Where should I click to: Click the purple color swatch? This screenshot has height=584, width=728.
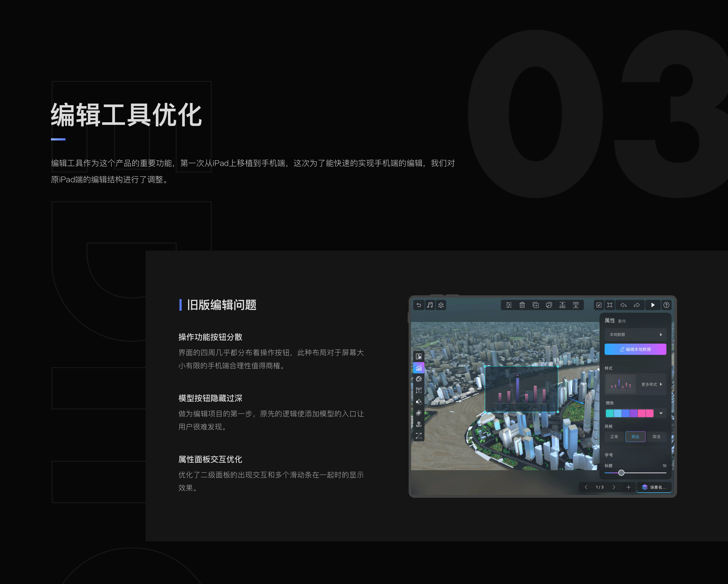pos(634,413)
